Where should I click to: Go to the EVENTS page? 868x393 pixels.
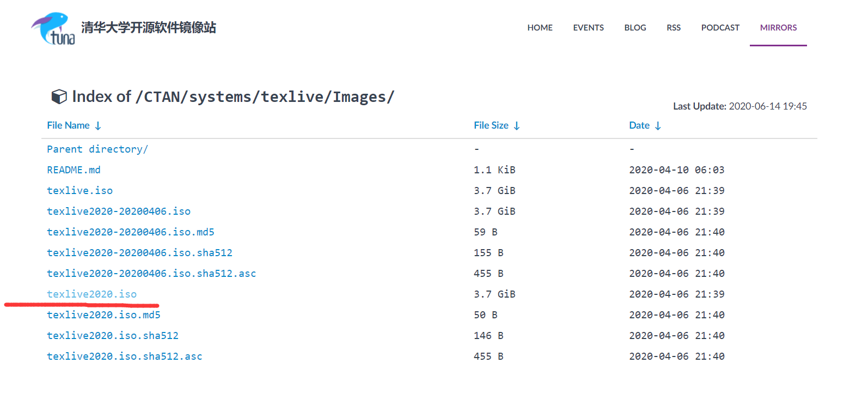[588, 28]
